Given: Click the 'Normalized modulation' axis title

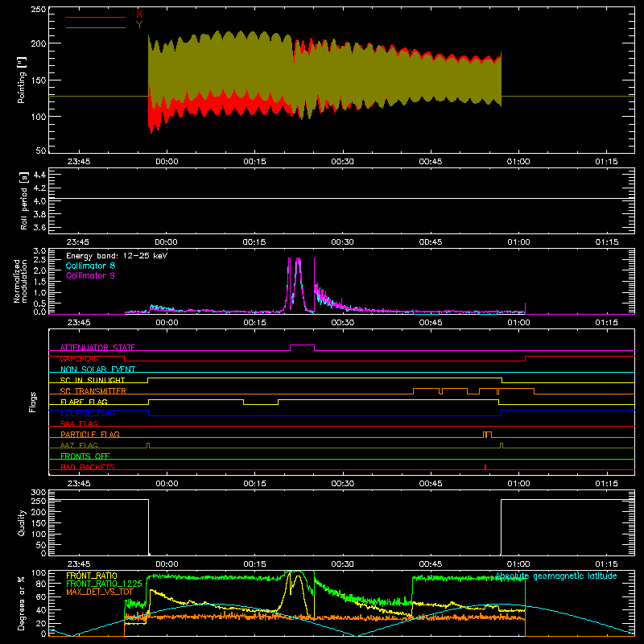Looking at the screenshot, I should (x=20, y=281).
